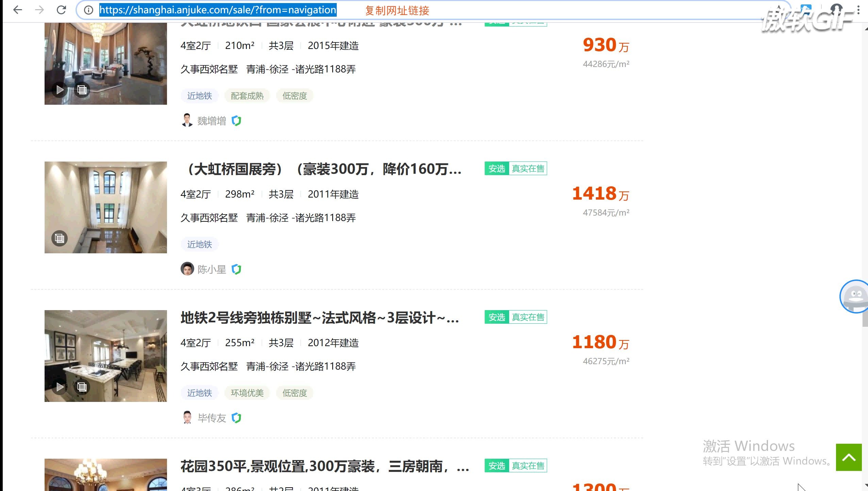Click verification shield beside 陈小星
This screenshot has width=868, height=491.
click(236, 269)
